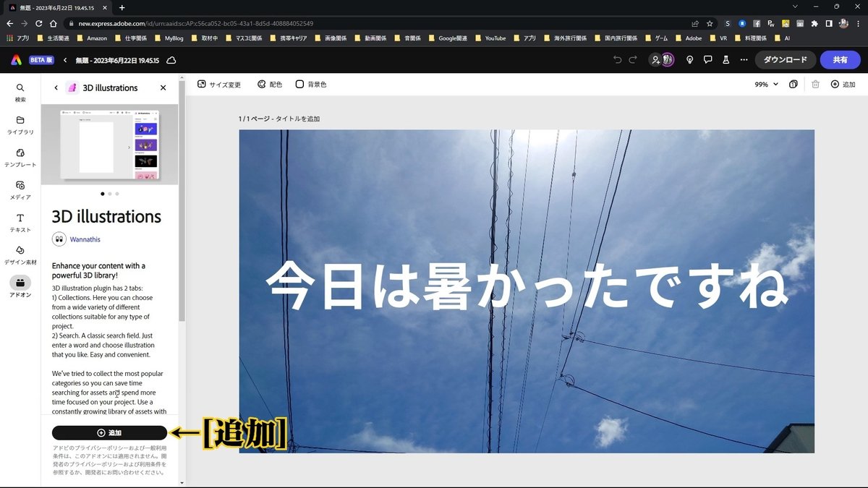Viewport: 868px width, 488px height.
Task: Select the テキスト text tool
Action: point(20,222)
